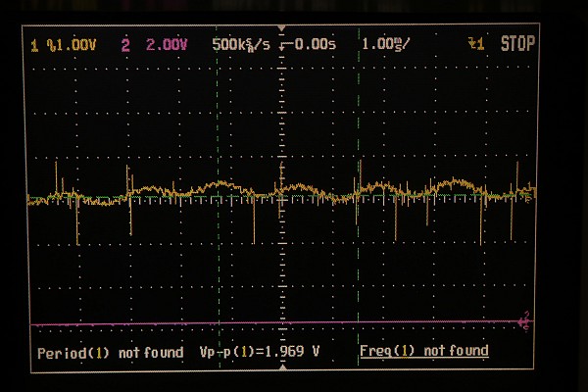Select the pink channel 2 number indicator
This screenshot has width=588, height=392.
tap(125, 45)
